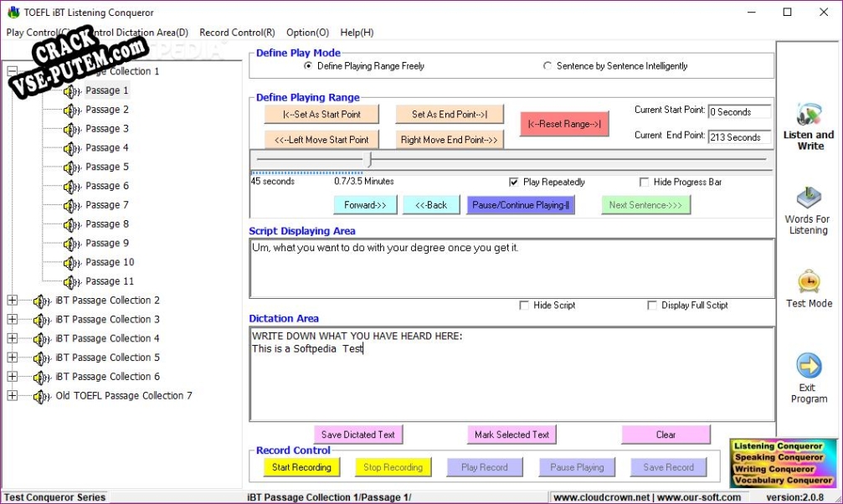Click speaker icon beside Passage 11
Screen dimensions: 843x504
coord(72,282)
